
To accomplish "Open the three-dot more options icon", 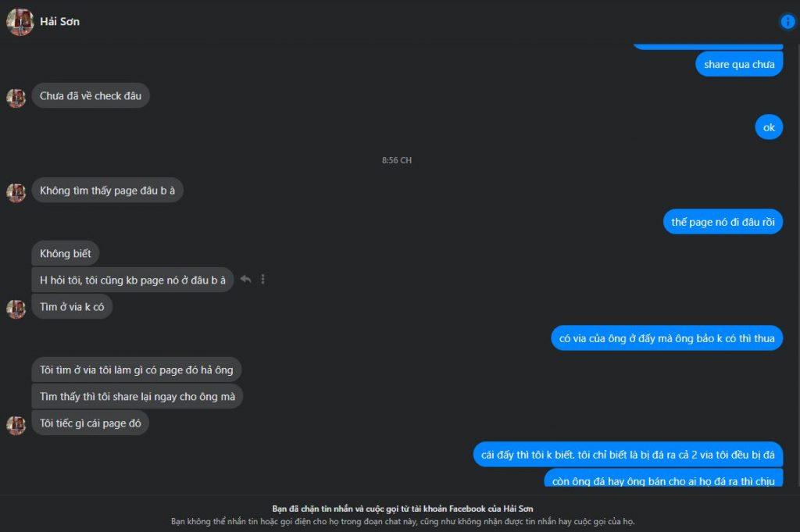I will (x=262, y=279).
